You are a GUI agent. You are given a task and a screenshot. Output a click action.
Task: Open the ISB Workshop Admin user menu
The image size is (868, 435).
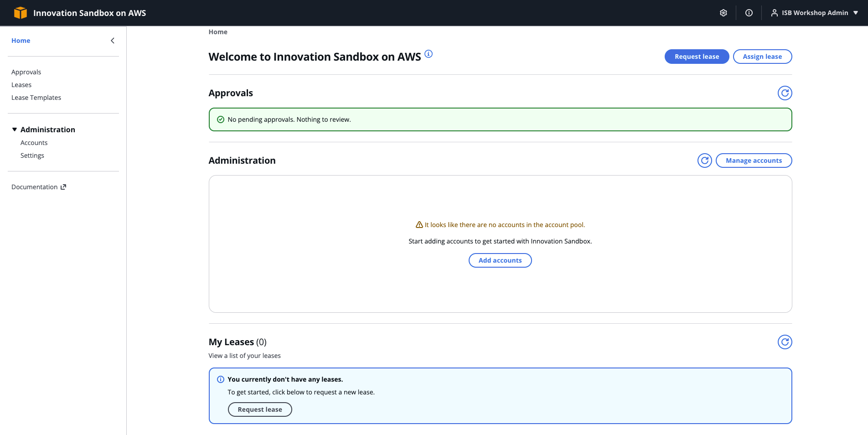[815, 13]
